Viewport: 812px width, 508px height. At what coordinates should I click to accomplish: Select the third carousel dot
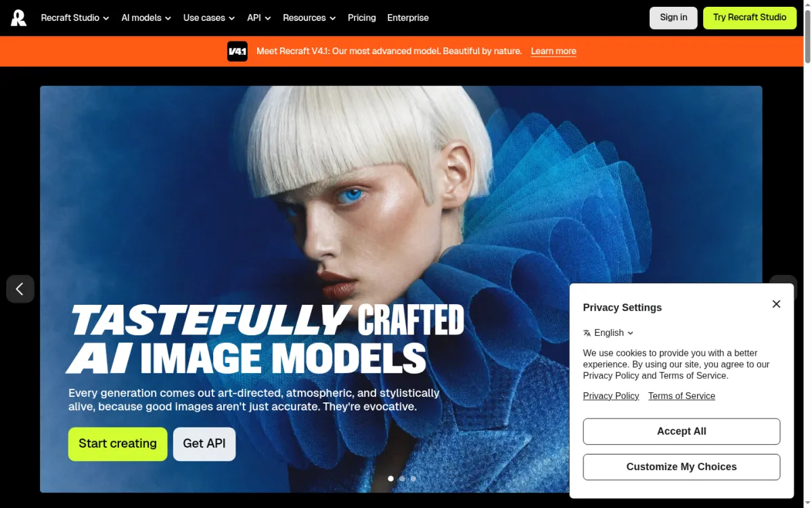[413, 478]
